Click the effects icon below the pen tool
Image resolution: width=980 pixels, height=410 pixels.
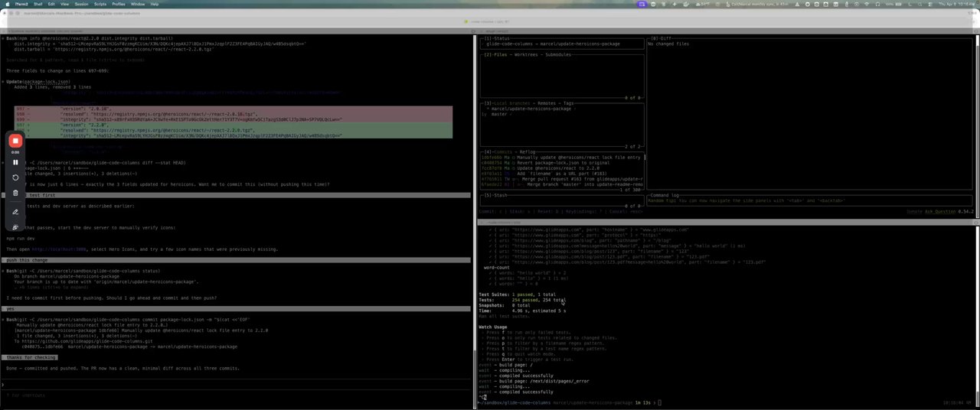click(15, 227)
